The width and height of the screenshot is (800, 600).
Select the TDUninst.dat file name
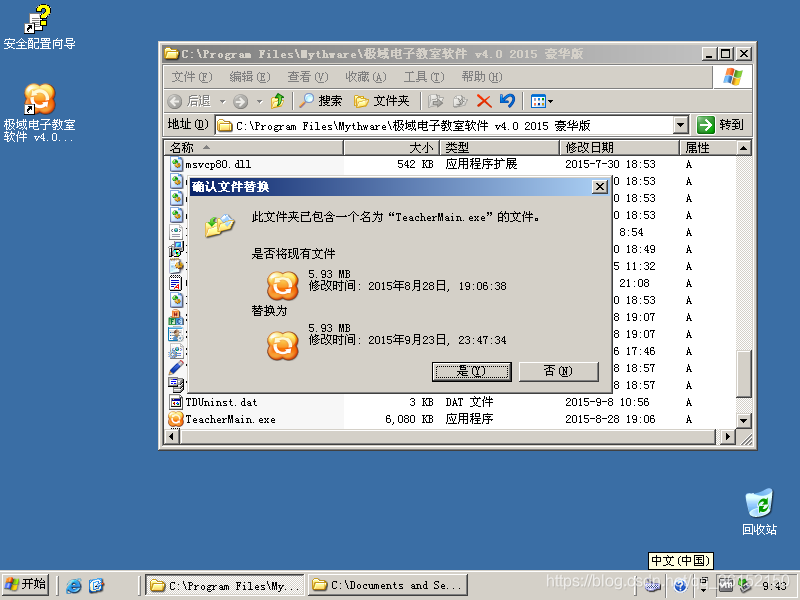[221, 402]
